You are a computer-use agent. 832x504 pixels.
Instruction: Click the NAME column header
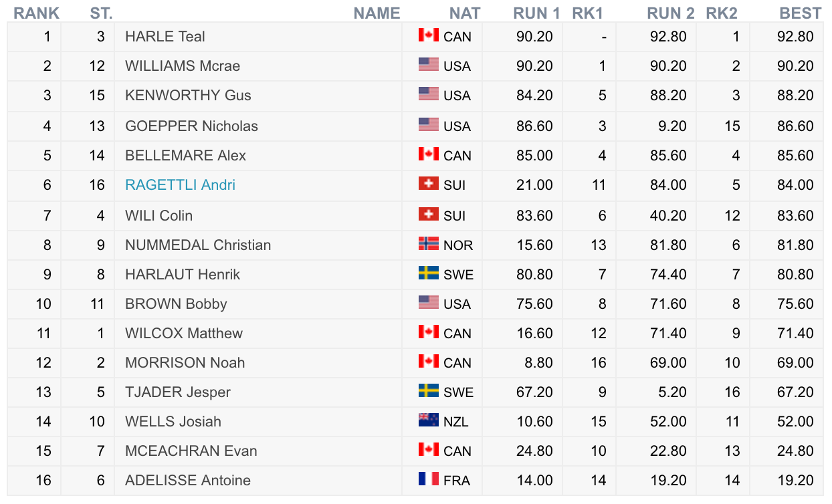[377, 13]
